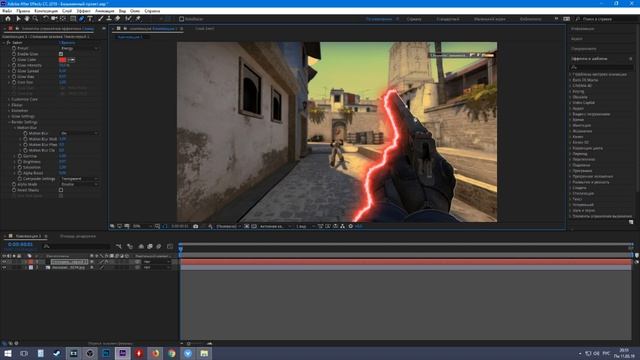The width and height of the screenshot is (640, 360).
Task: Select the Brush tool
Action: point(100,19)
